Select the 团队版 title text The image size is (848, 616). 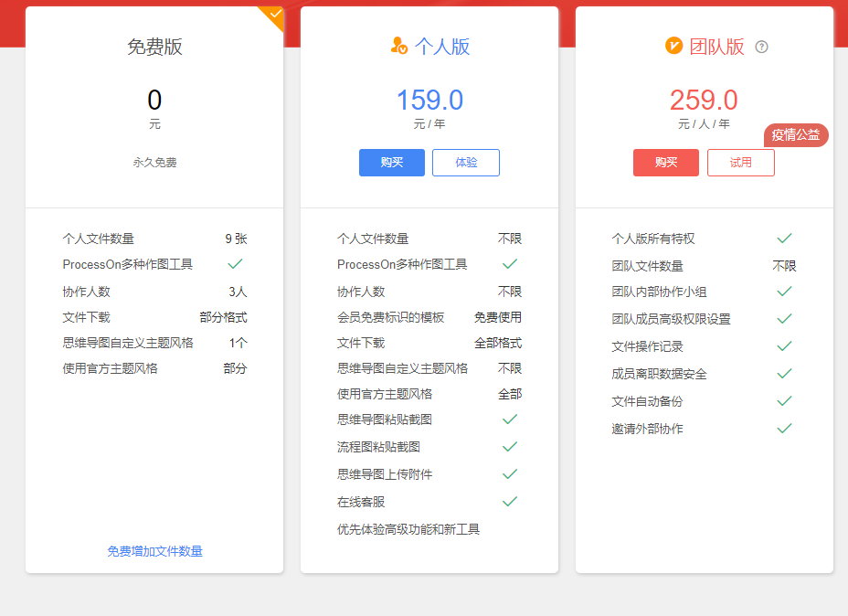pos(716,47)
